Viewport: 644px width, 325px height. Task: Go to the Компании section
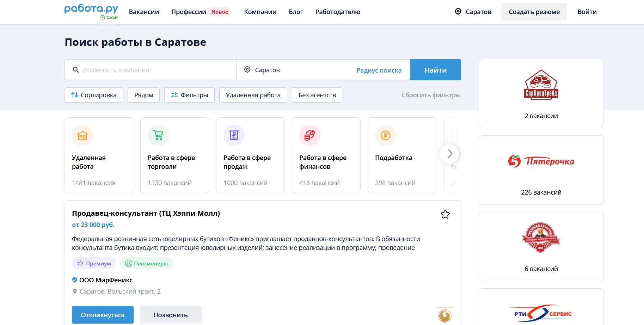coord(260,12)
